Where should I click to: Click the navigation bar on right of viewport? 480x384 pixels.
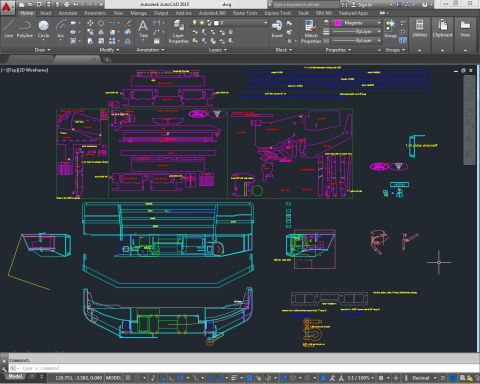(469, 120)
